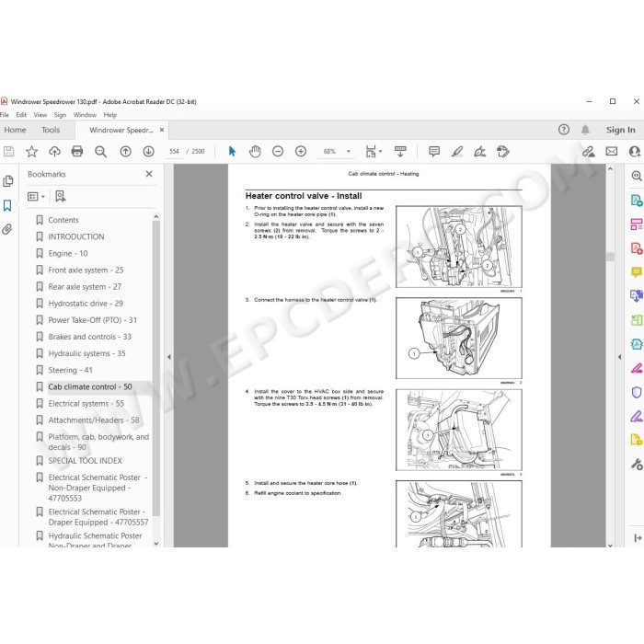
Task: Open the Window menu
Action: click(x=85, y=115)
